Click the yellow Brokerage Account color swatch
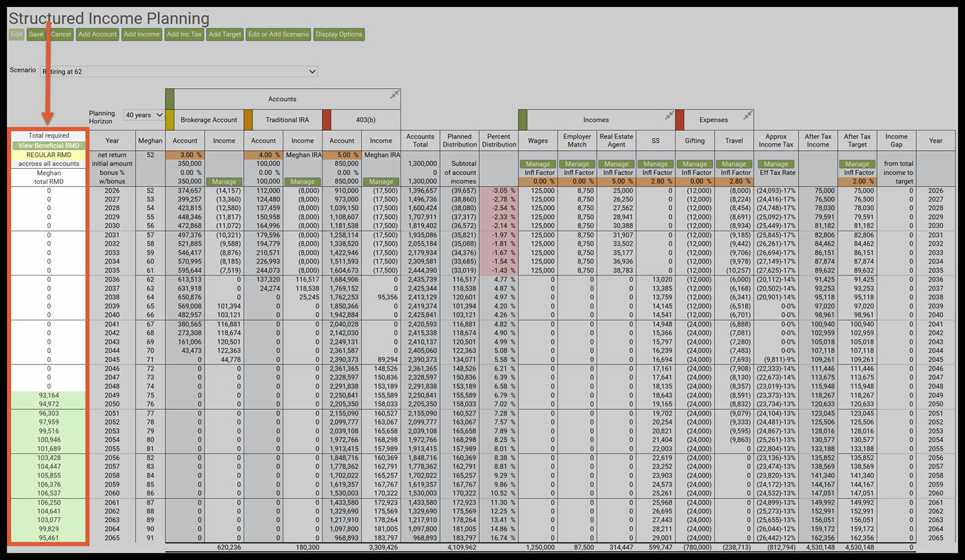This screenshot has width=965, height=560. 170,119
